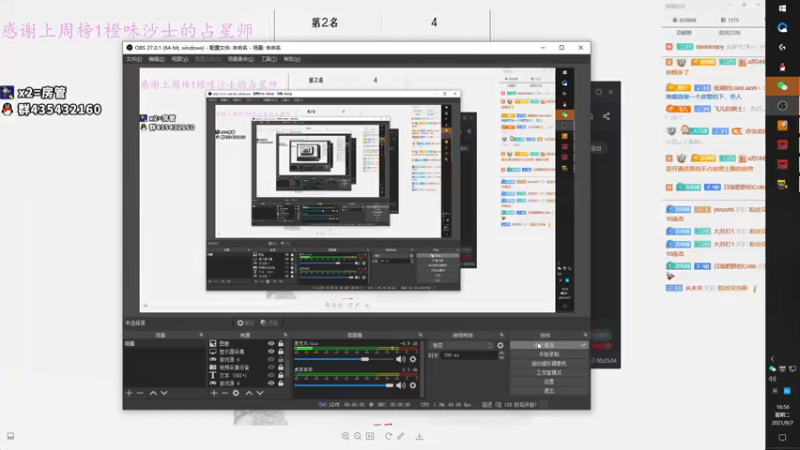Add a new source with the plus icon
This screenshot has height=450, width=800.
click(x=214, y=393)
